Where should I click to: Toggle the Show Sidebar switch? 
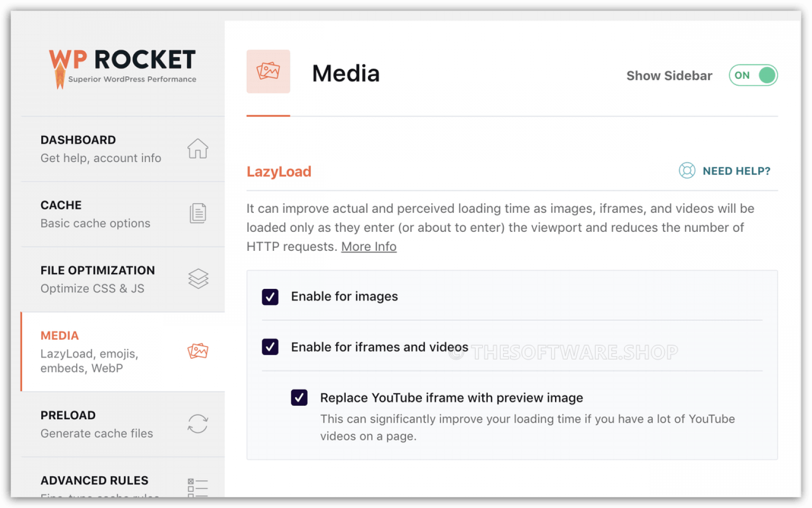[x=753, y=75]
